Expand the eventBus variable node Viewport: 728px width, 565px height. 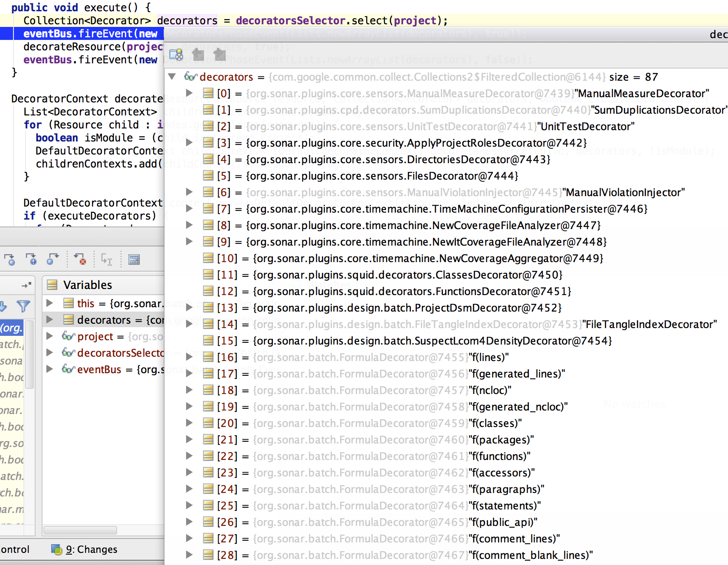pyautogui.click(x=49, y=369)
